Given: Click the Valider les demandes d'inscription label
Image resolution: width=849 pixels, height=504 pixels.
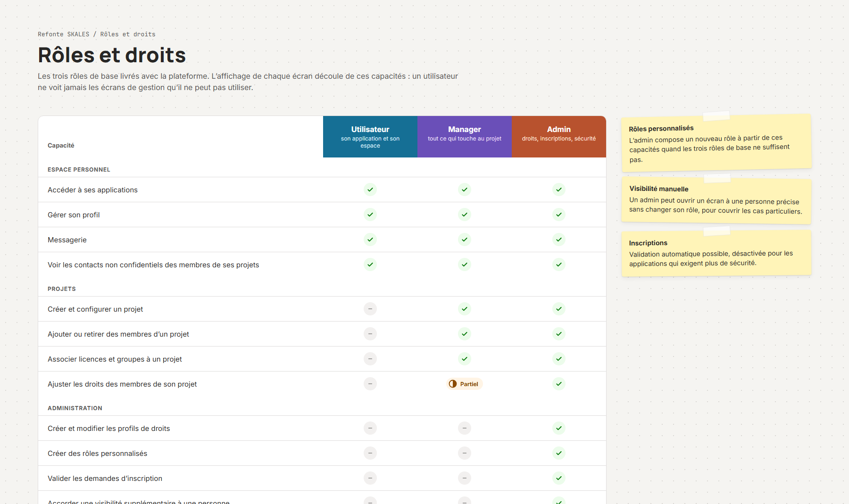Looking at the screenshot, I should 105,479.
